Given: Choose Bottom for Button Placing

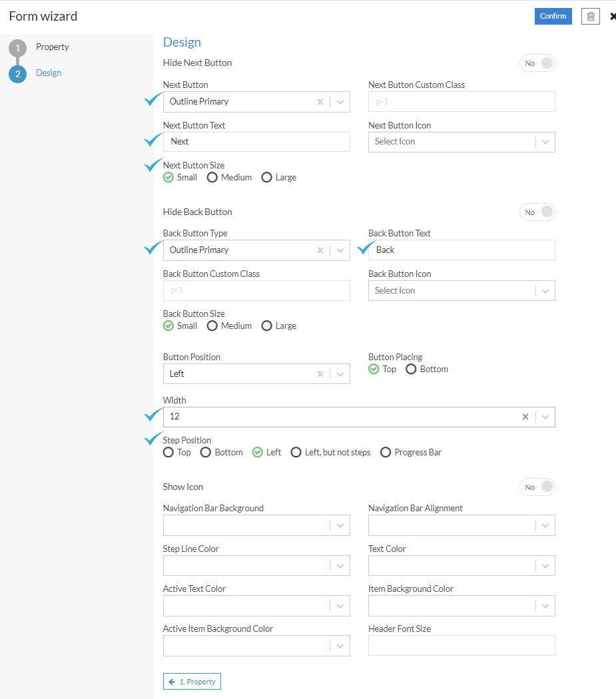Looking at the screenshot, I should tap(411, 369).
